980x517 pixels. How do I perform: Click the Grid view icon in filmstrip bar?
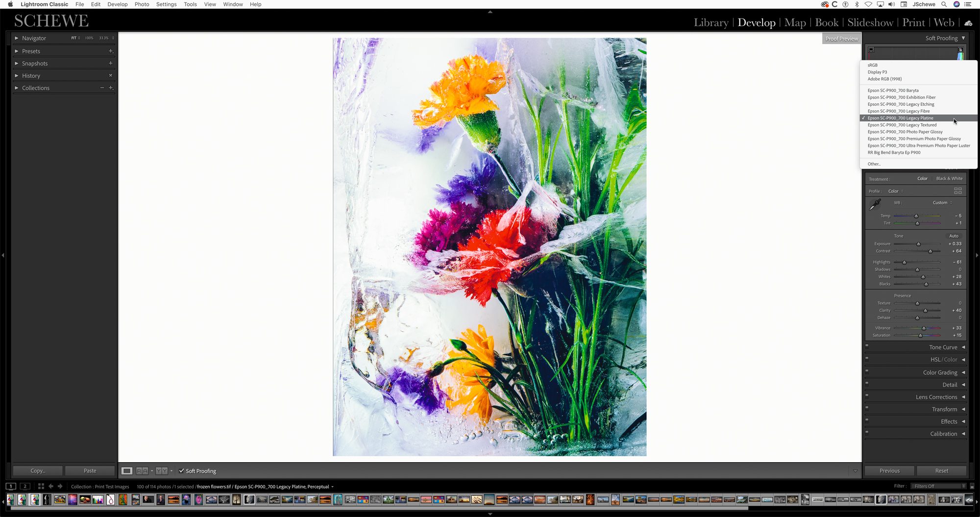tap(41, 487)
